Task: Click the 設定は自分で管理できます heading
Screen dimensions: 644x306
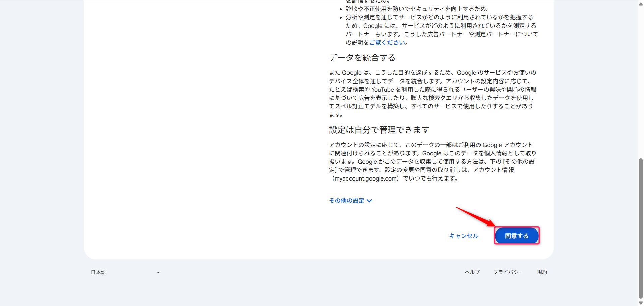Action: coord(379,130)
